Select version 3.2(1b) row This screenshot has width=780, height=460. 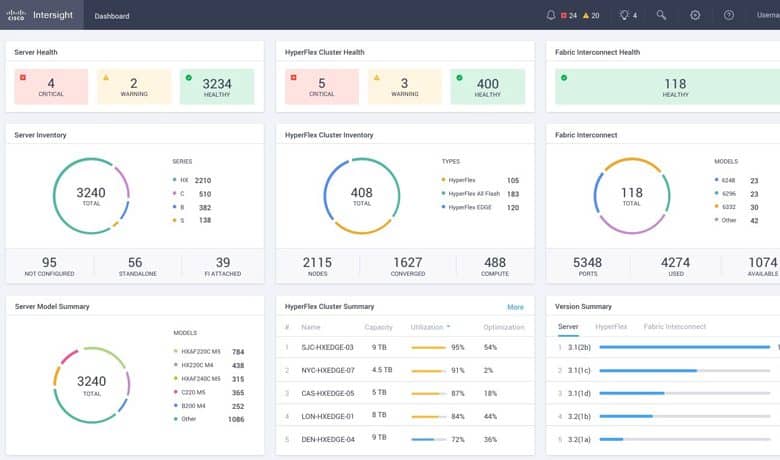click(x=665, y=416)
